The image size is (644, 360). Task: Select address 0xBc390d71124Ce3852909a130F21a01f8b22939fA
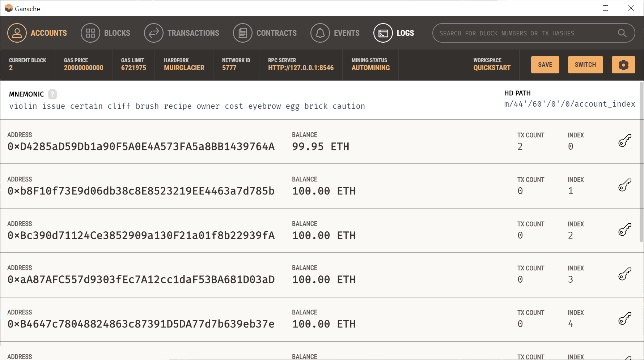click(141, 235)
